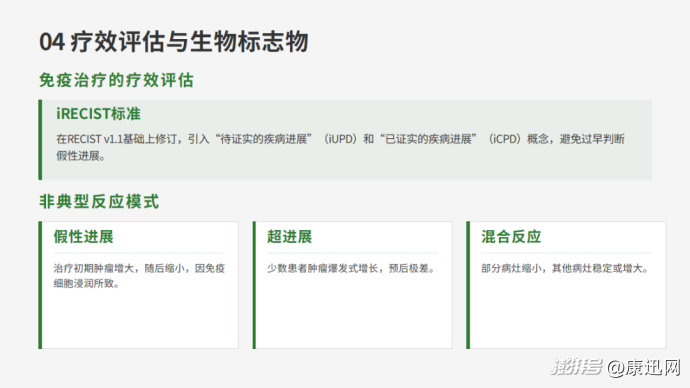Screen dimensions: 690x388
Task: Click the 超进展 card title
Action: tap(290, 237)
